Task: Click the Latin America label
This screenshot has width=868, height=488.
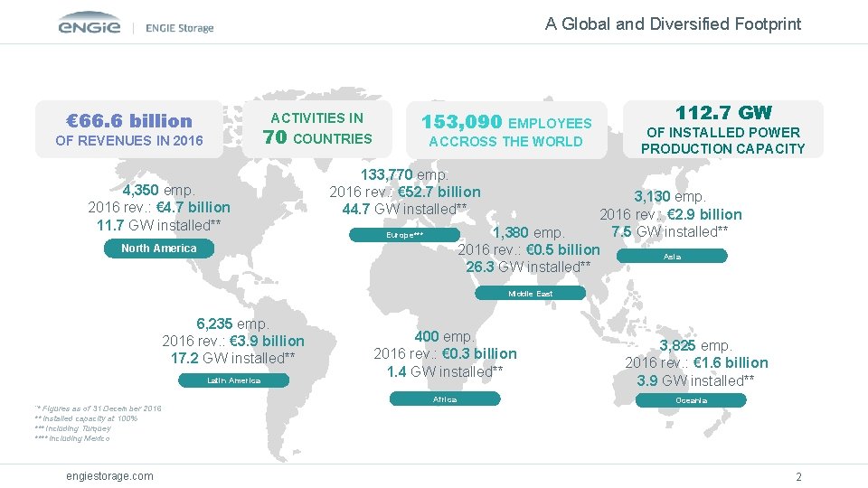Action: click(x=233, y=380)
